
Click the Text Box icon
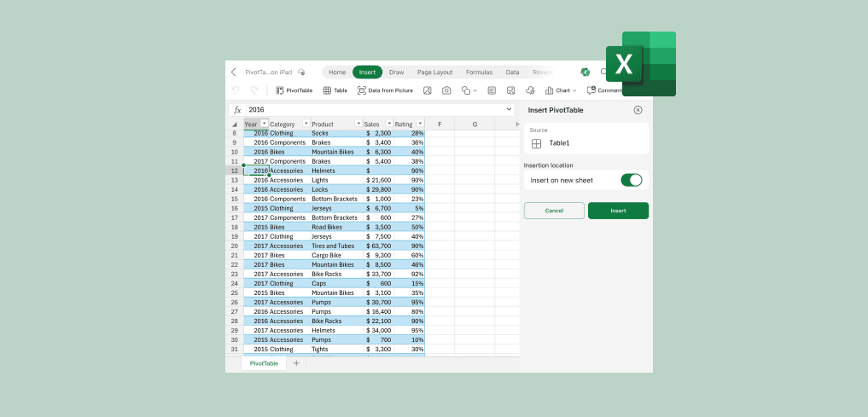(x=492, y=90)
